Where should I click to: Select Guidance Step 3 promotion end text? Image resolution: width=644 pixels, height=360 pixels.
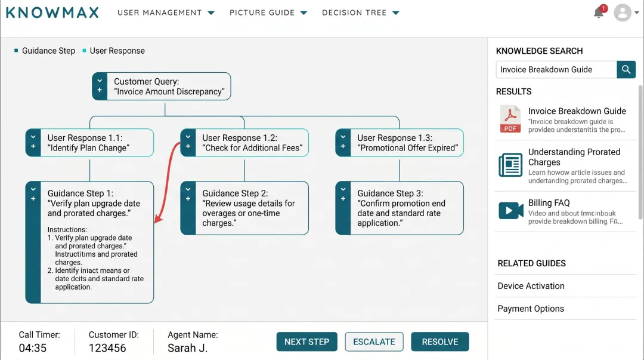tap(401, 213)
